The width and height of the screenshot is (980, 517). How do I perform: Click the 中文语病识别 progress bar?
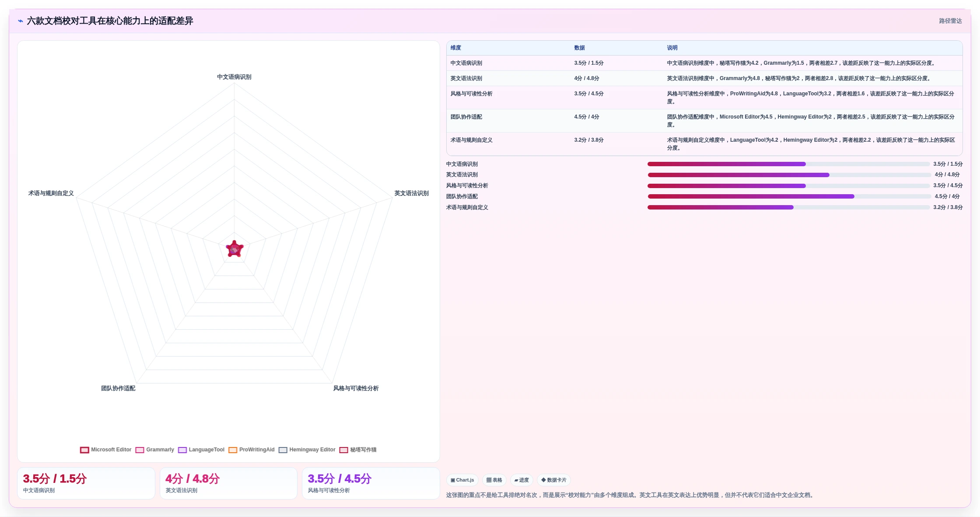[x=789, y=164]
